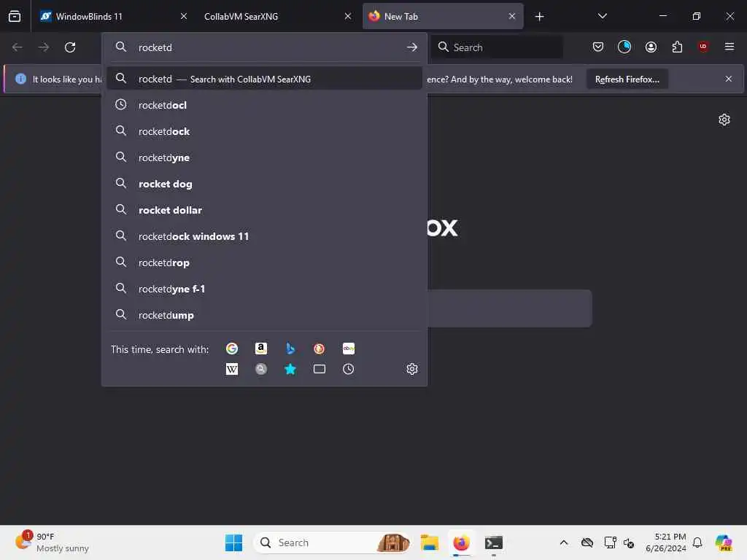Open the Extensions puzzle icon
This screenshot has height=560, width=747.
[677, 47]
